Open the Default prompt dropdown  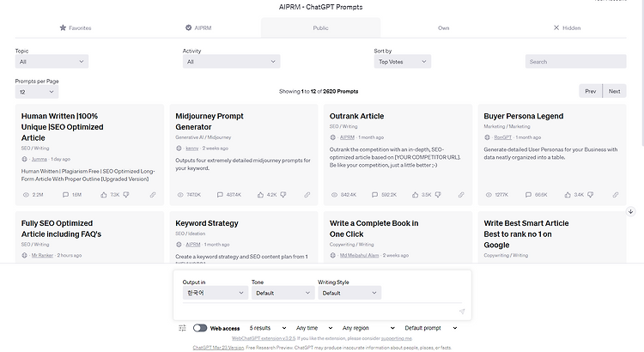click(431, 328)
